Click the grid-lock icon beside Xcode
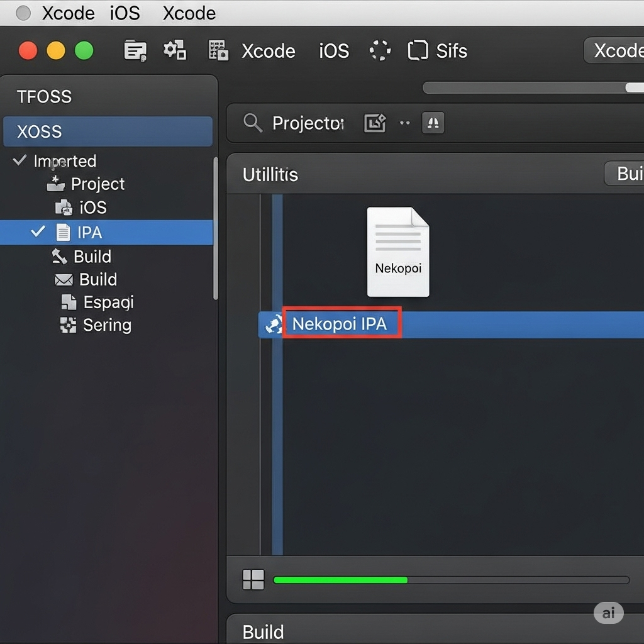 218,50
